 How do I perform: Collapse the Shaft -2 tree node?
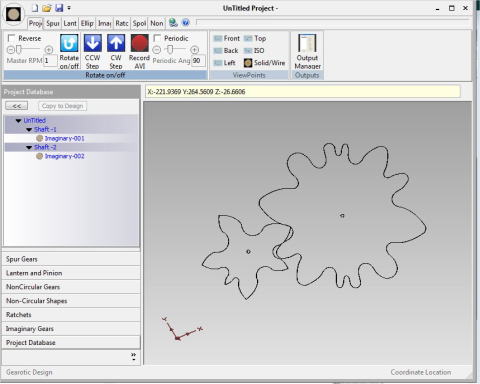tap(29, 147)
